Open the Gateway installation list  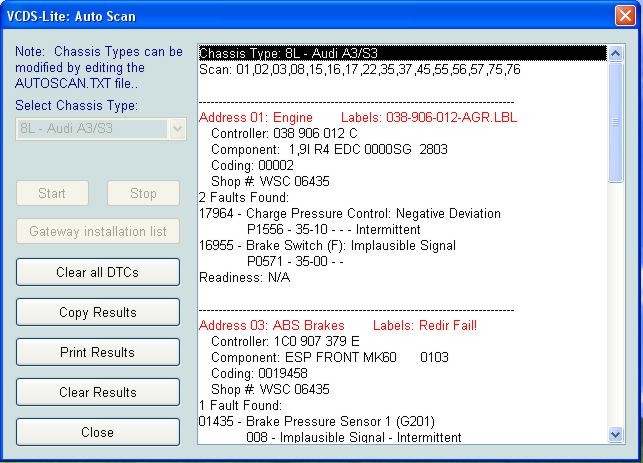tap(98, 231)
